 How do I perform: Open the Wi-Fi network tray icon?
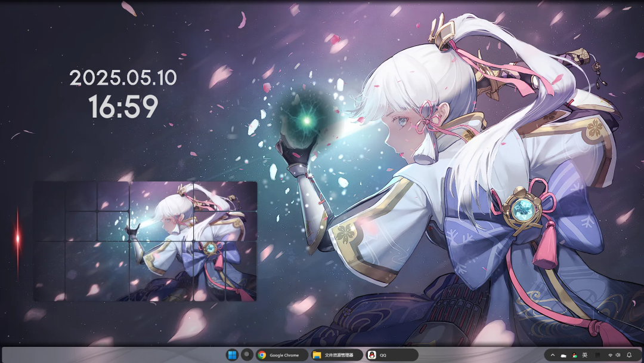611,355
